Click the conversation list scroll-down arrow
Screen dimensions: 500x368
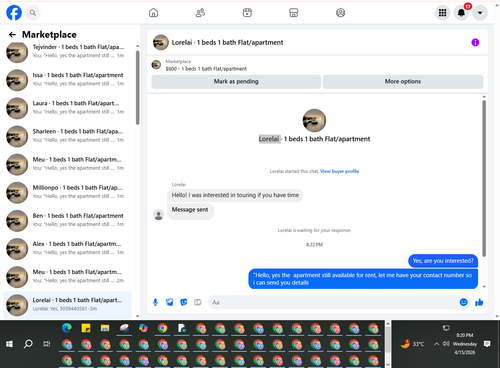pos(137,316)
